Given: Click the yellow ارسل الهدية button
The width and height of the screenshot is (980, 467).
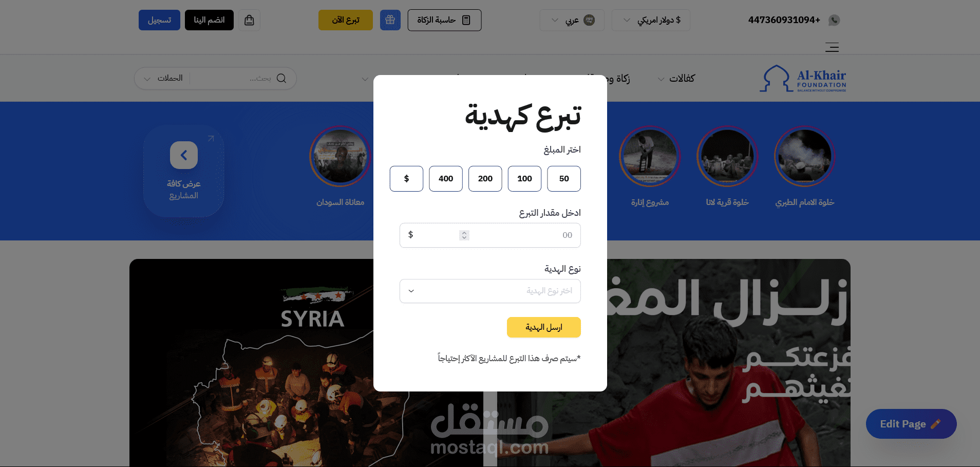Looking at the screenshot, I should 544,327.
